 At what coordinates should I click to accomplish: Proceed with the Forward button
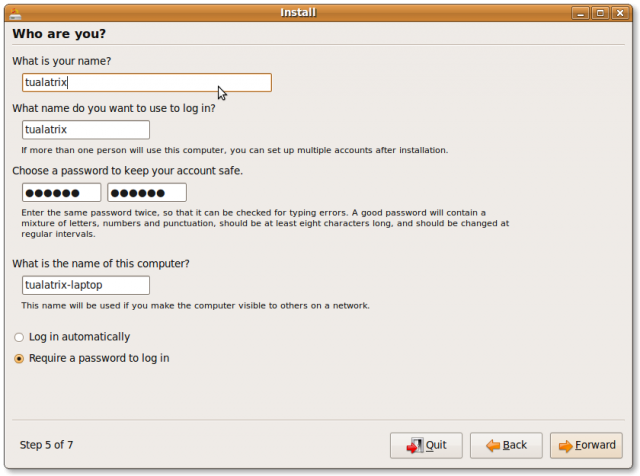(585, 445)
